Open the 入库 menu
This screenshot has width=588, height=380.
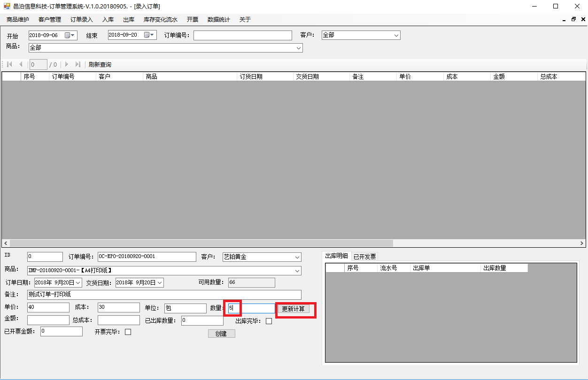[108, 20]
